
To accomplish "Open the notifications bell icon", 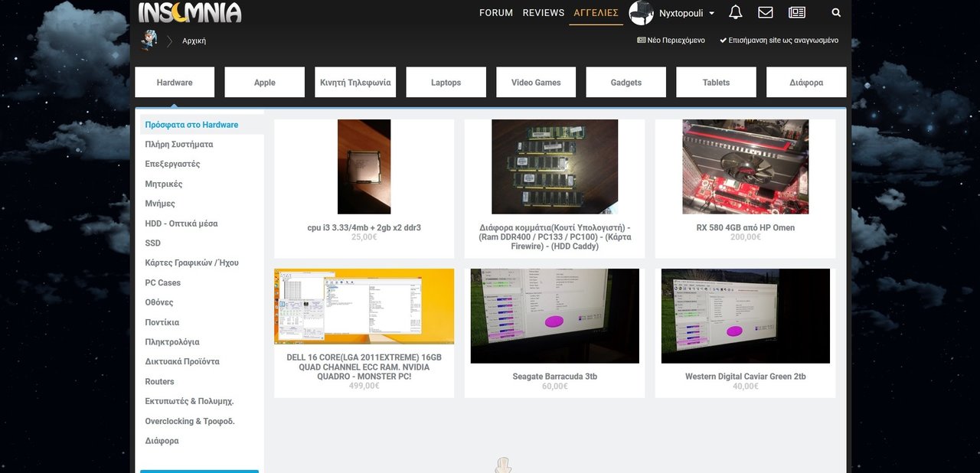I will pos(735,12).
